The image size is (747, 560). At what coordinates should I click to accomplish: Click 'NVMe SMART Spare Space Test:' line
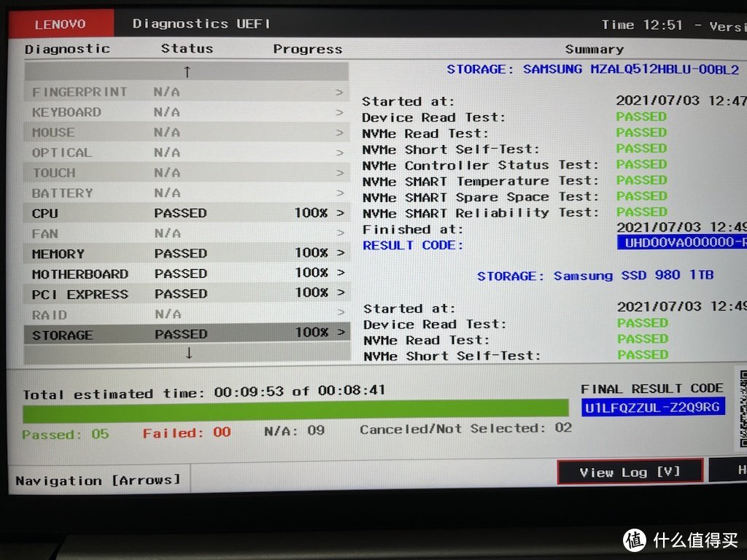tap(480, 197)
